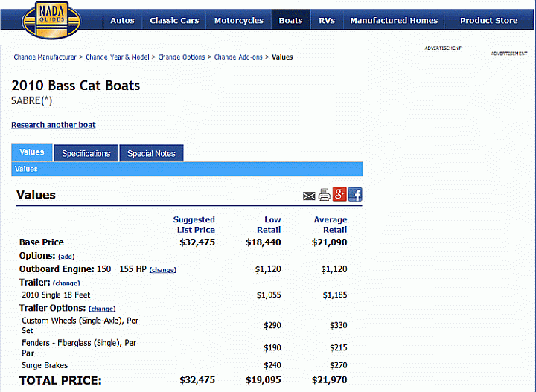Screen dimensions: 536x392
Task: Switch to the Specifications tab
Action: pos(86,153)
